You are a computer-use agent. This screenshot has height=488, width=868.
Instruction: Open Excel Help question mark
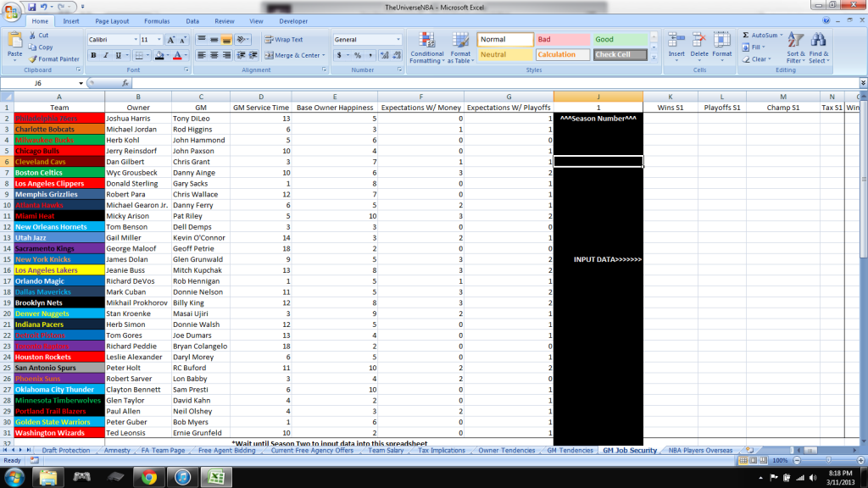tap(826, 20)
